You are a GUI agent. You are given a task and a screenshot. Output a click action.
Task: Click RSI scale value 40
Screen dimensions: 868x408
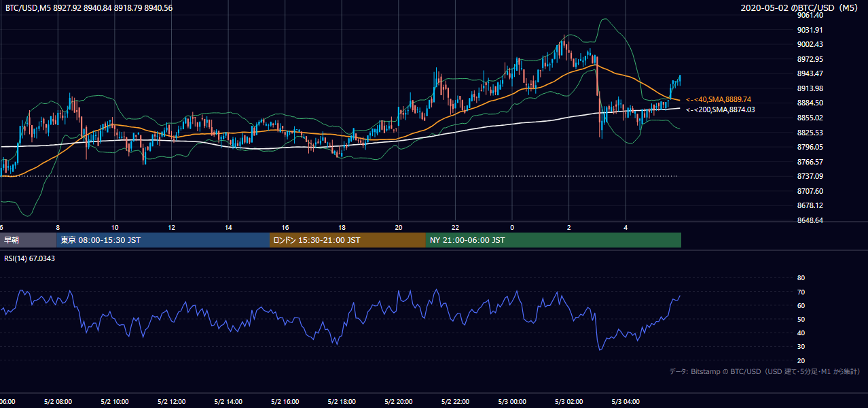(x=801, y=333)
